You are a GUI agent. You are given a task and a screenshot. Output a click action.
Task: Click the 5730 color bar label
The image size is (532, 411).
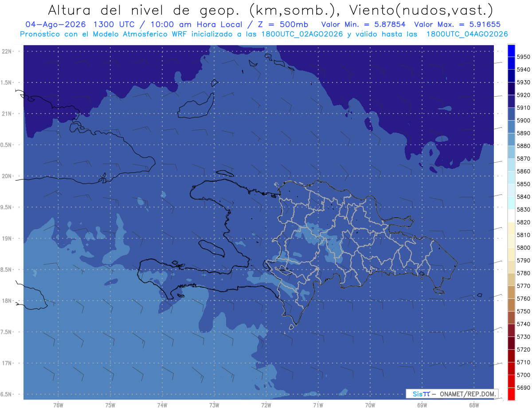523,337
